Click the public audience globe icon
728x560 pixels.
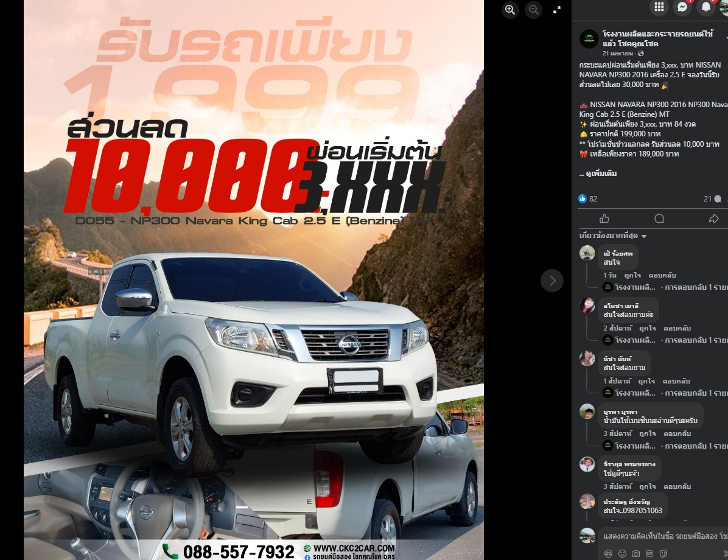[x=641, y=54]
